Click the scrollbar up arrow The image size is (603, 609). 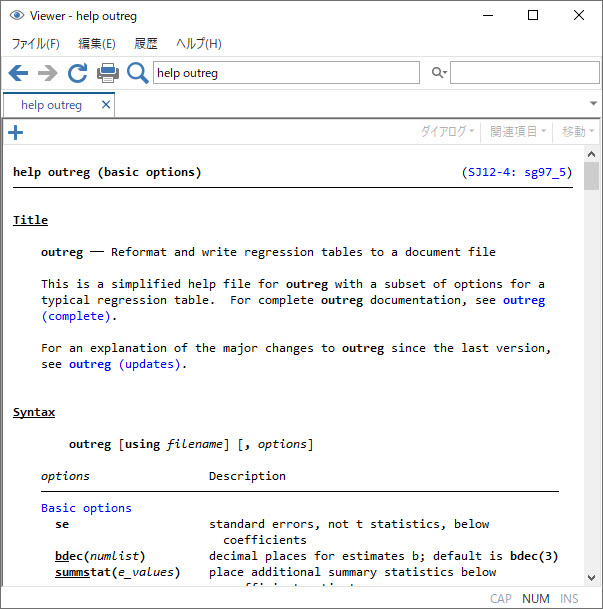(x=591, y=154)
